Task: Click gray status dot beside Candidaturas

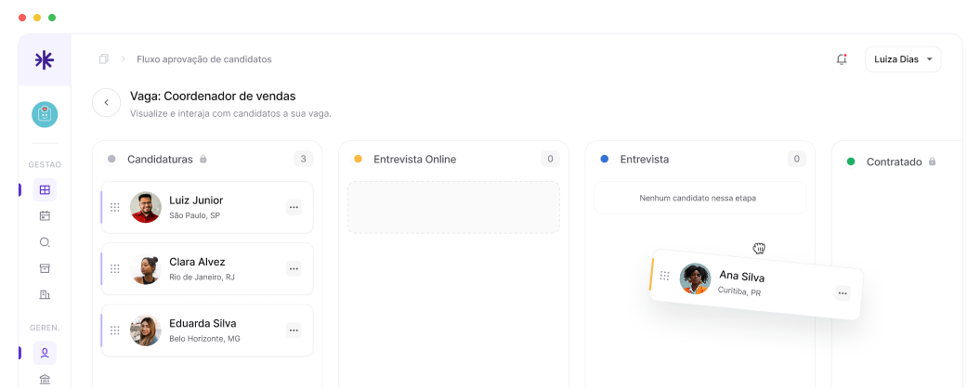Action: pyautogui.click(x=111, y=160)
